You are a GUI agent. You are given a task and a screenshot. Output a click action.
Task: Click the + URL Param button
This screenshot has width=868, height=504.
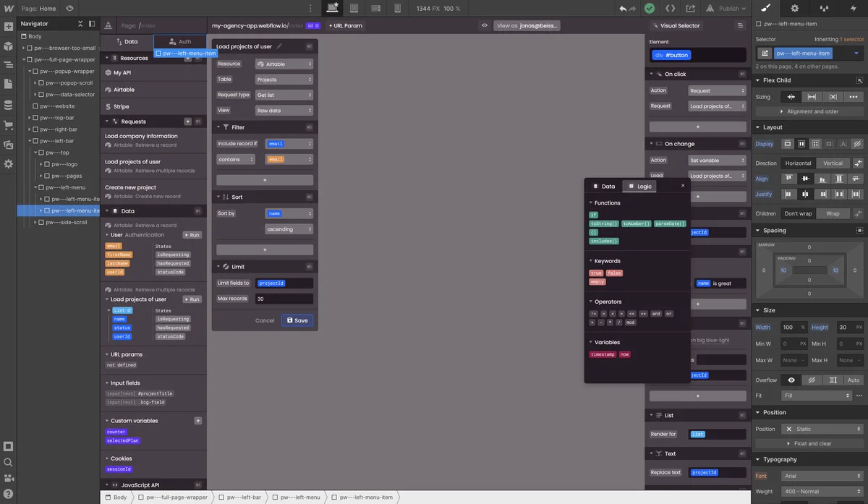coord(346,25)
